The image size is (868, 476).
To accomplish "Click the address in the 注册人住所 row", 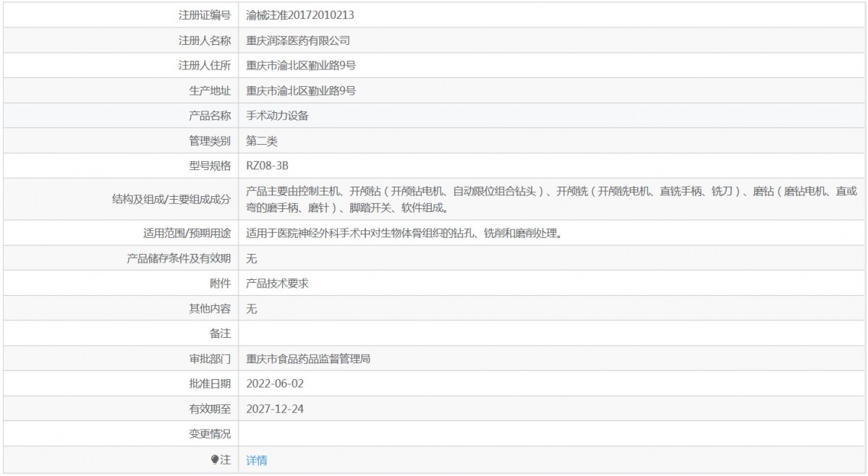I will pyautogui.click(x=301, y=65).
